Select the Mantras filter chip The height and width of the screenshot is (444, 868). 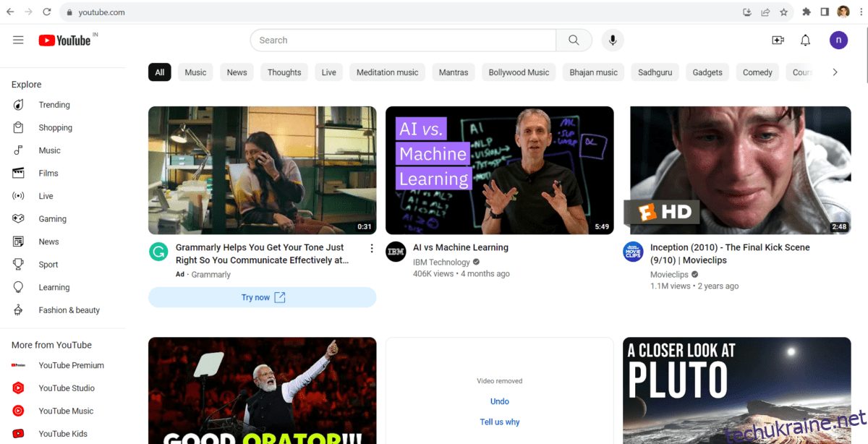[x=454, y=72]
